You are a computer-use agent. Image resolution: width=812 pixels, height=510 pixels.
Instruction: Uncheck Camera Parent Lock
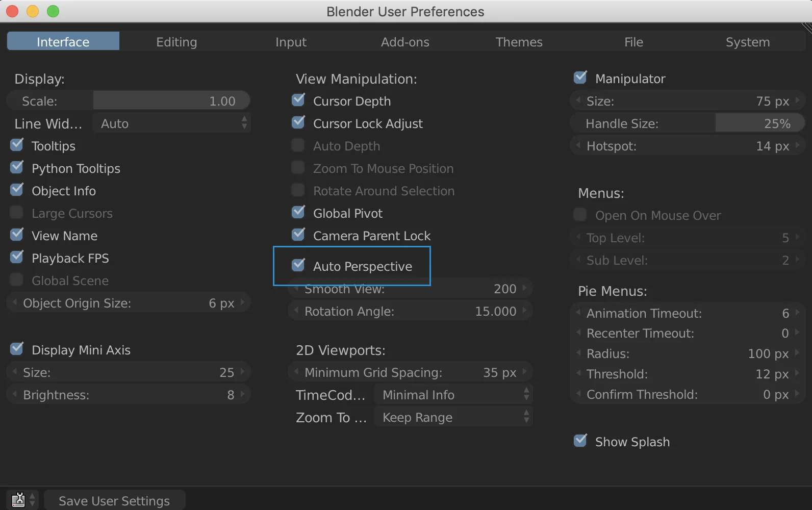(298, 235)
